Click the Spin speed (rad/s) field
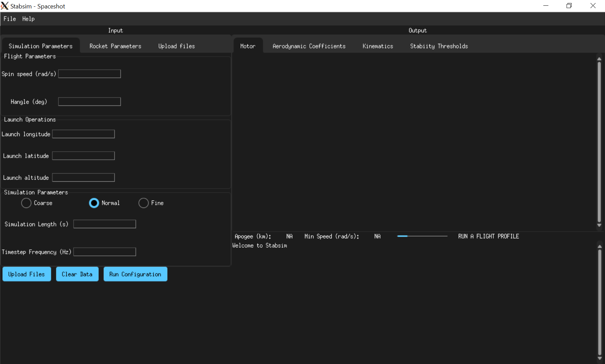605x364 pixels. pyautogui.click(x=90, y=74)
